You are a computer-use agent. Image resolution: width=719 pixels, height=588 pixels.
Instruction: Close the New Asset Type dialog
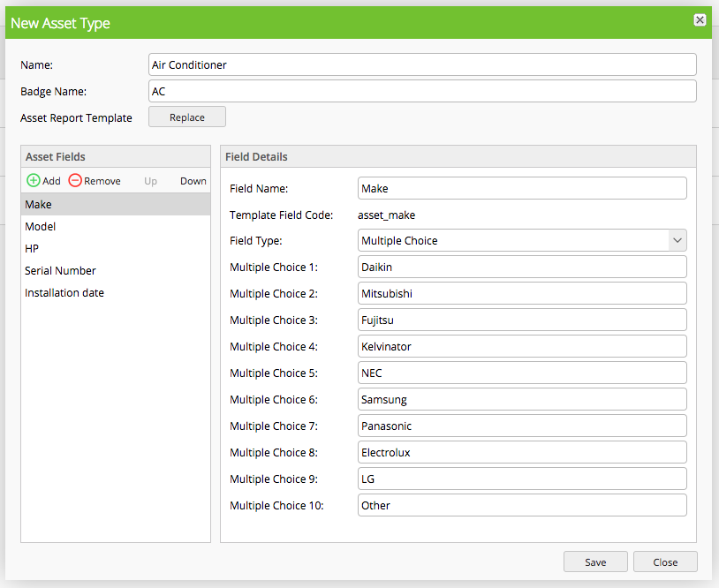(x=665, y=562)
